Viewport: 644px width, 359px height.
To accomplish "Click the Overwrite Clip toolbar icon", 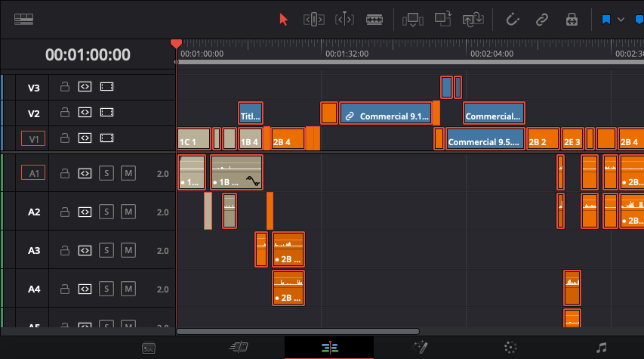I will tap(442, 19).
